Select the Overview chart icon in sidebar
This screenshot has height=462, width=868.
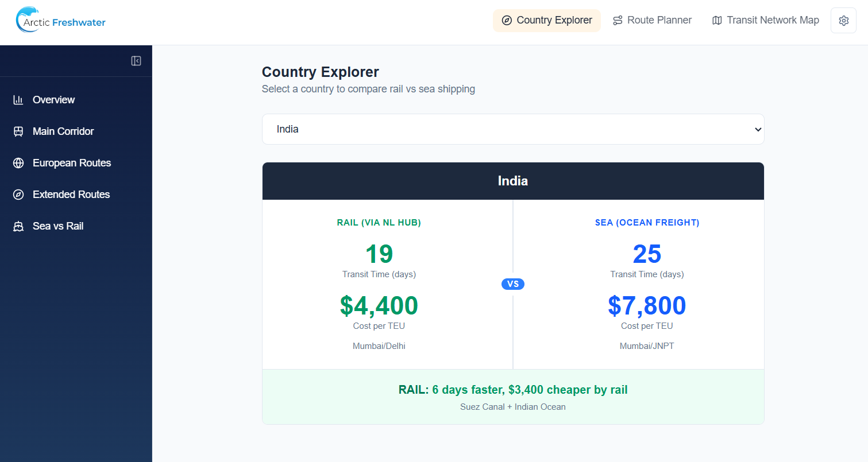tap(17, 99)
